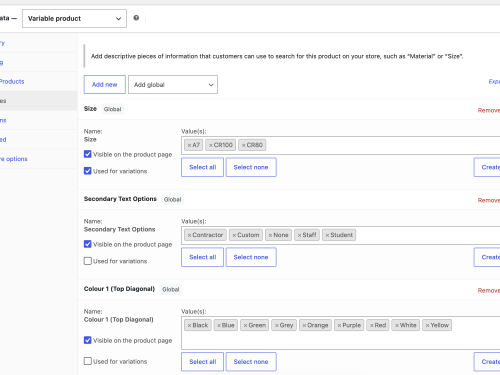This screenshot has width=500, height=375.
Task: Remove the CR100 size value tag
Action: pos(211,145)
